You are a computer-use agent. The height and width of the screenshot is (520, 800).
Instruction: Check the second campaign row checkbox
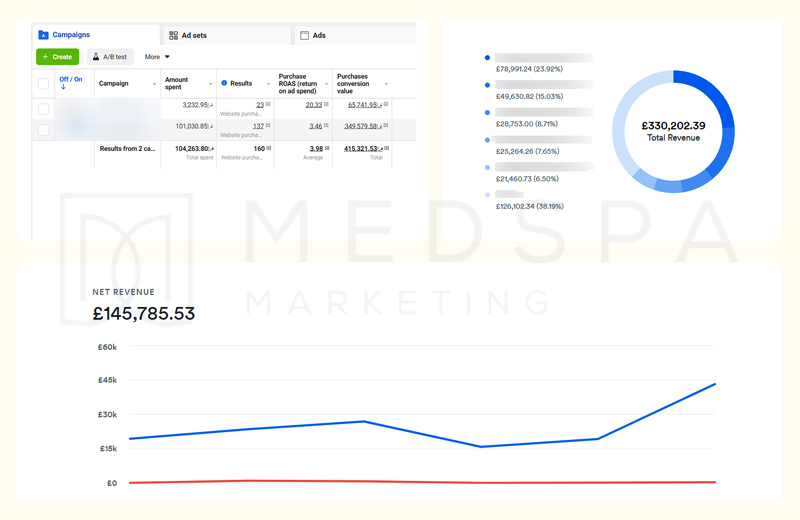[x=43, y=130]
